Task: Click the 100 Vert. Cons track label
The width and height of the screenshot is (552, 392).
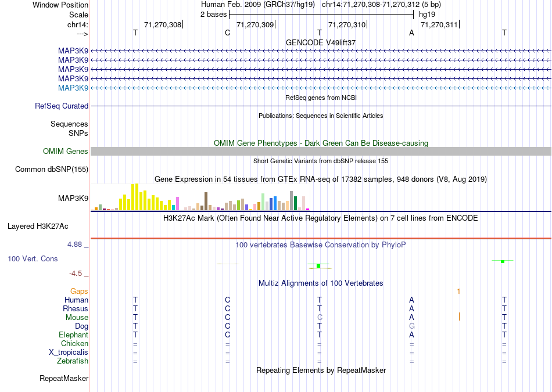Action: click(x=33, y=259)
